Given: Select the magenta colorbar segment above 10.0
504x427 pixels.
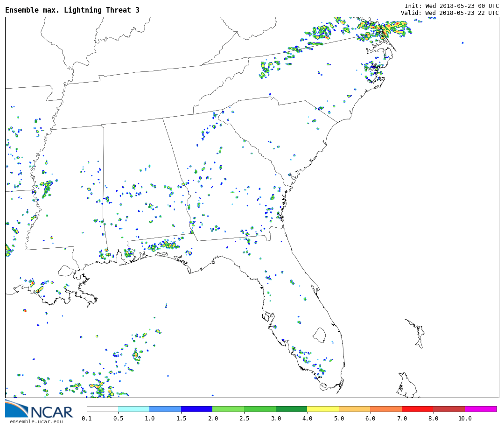Looking at the screenshot, I should [x=480, y=409].
